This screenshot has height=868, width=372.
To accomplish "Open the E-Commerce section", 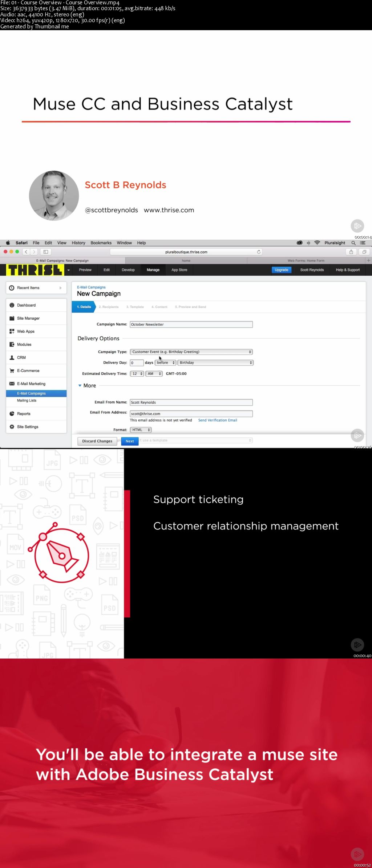I will coord(36,371).
